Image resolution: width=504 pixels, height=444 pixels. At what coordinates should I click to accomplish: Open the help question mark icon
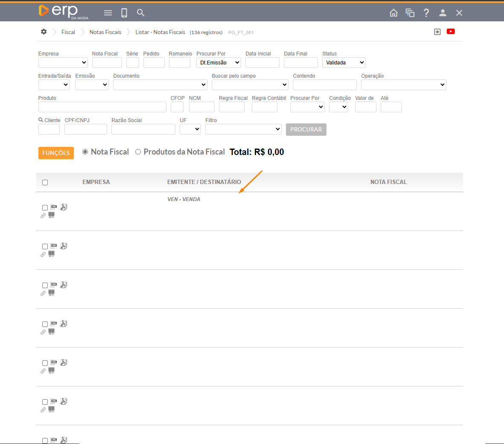pos(426,13)
